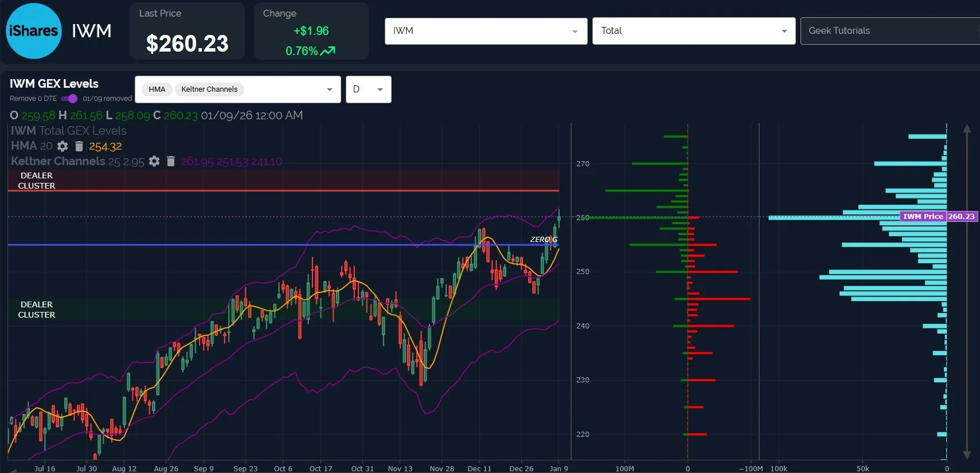Click the green change trend arrow icon
The height and width of the screenshot is (473, 980).
pyautogui.click(x=328, y=51)
